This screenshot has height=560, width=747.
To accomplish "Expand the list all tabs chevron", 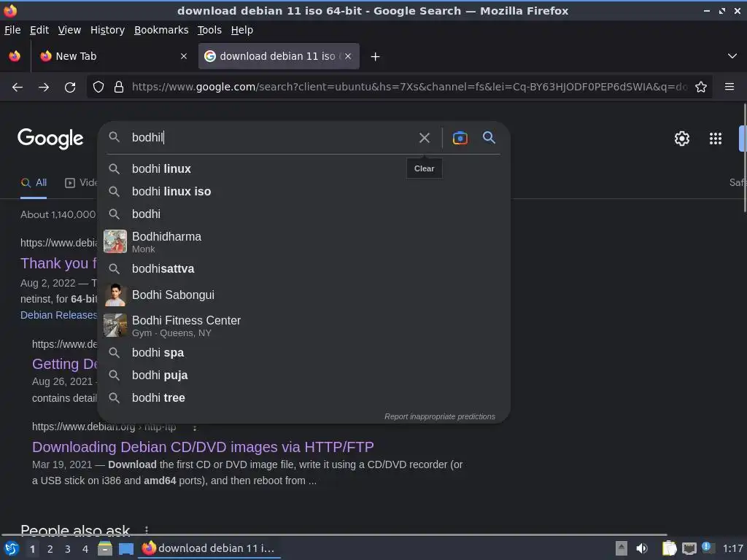I will pyautogui.click(x=732, y=56).
